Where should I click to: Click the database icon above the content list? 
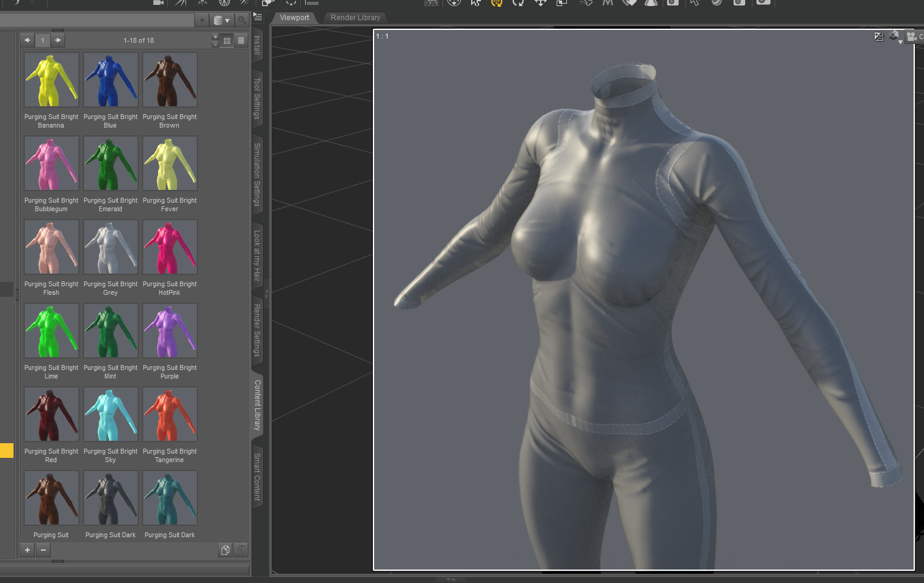(x=218, y=20)
